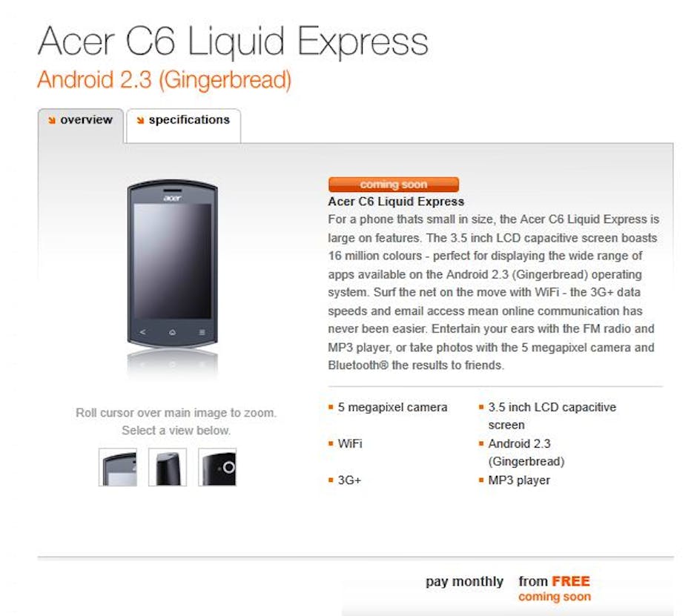Click the orange bullet beside 5 megapixel camera
The image size is (697, 616).
point(331,408)
